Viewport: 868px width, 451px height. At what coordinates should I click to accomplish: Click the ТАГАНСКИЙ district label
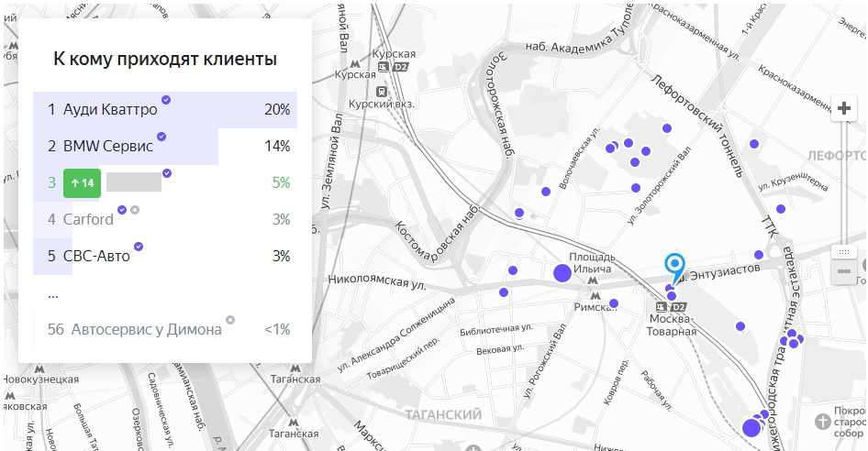pyautogui.click(x=443, y=414)
